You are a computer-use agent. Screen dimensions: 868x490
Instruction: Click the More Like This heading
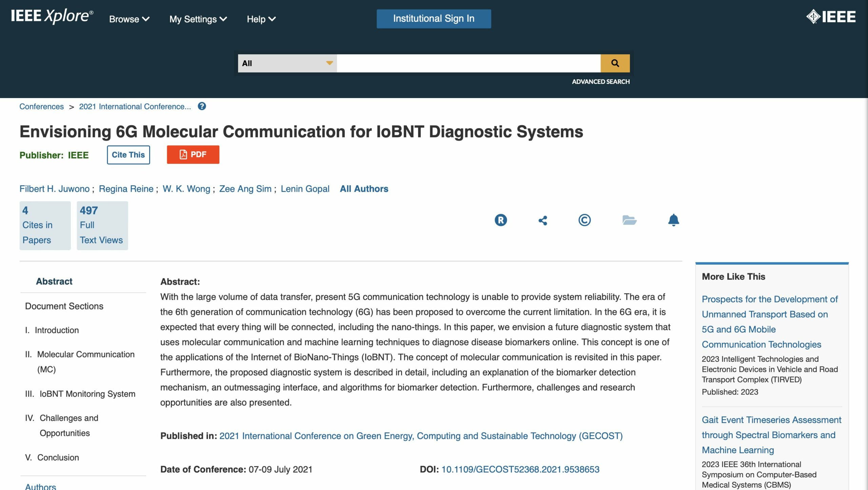click(733, 277)
